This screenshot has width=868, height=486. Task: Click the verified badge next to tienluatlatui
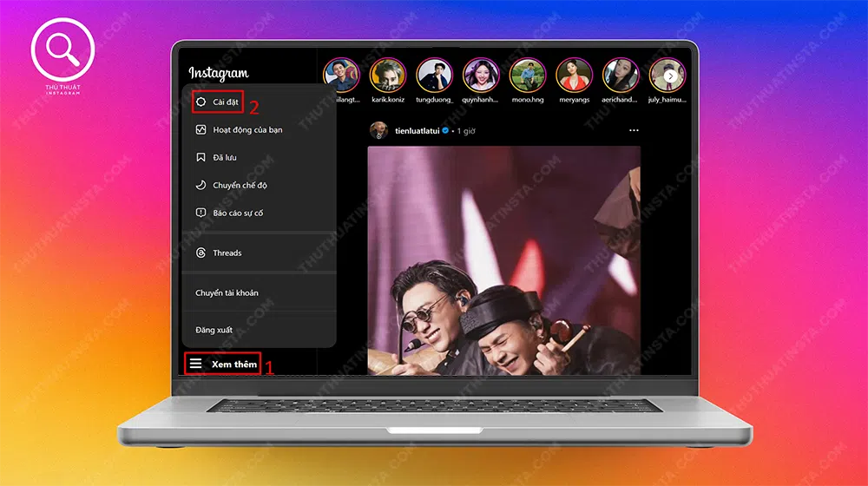tap(445, 131)
